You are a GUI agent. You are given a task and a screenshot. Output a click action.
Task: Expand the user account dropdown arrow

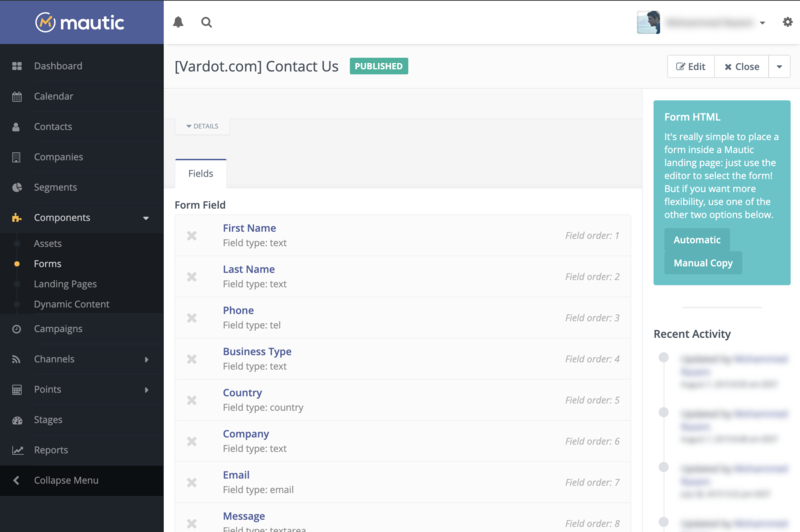(x=762, y=22)
